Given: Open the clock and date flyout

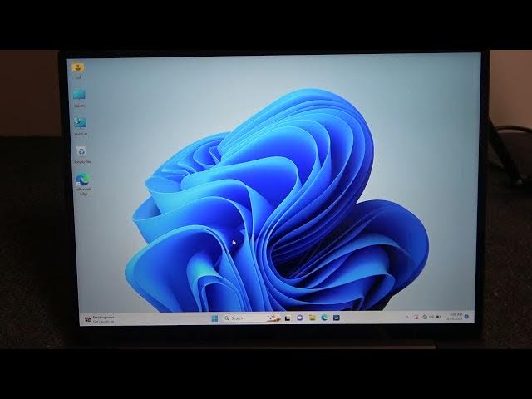Looking at the screenshot, I should coord(454,317).
